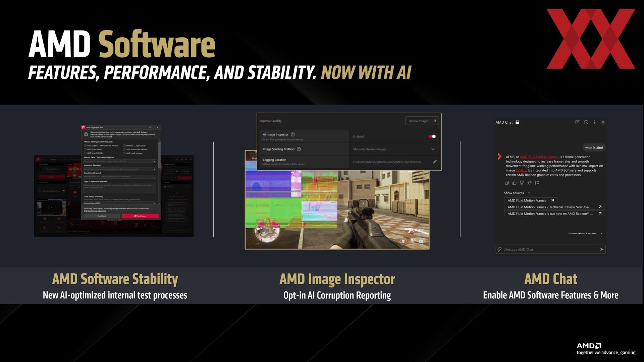This screenshot has height=362, width=644.
Task: Open the AMD Chat three-dot options menu
Action: pyautogui.click(x=594, y=122)
